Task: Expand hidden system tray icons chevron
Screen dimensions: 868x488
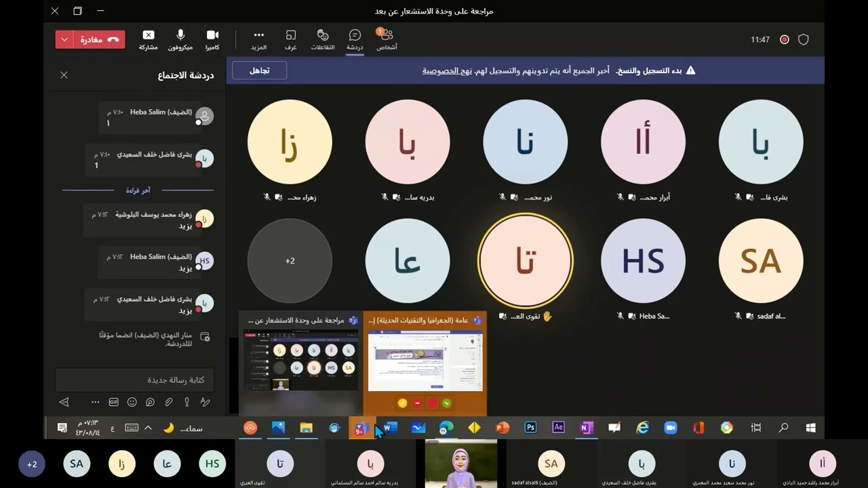Action: click(148, 428)
